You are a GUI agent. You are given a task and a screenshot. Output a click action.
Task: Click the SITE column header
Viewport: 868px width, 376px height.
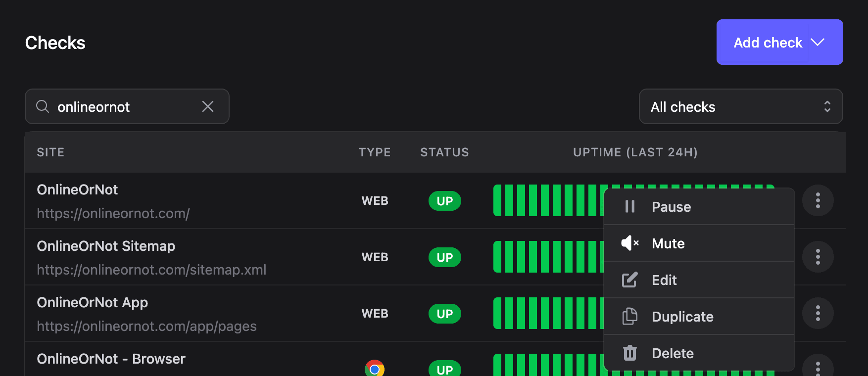coord(50,152)
